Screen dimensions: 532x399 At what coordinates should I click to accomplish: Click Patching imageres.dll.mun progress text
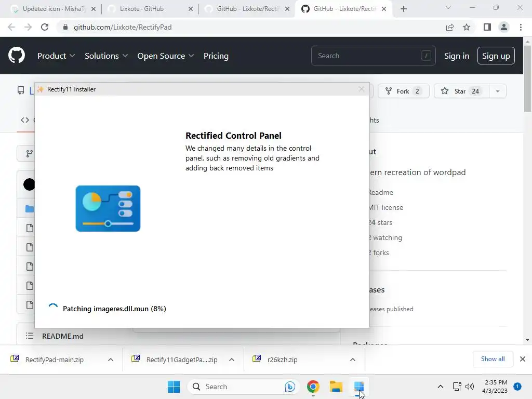[x=114, y=309]
